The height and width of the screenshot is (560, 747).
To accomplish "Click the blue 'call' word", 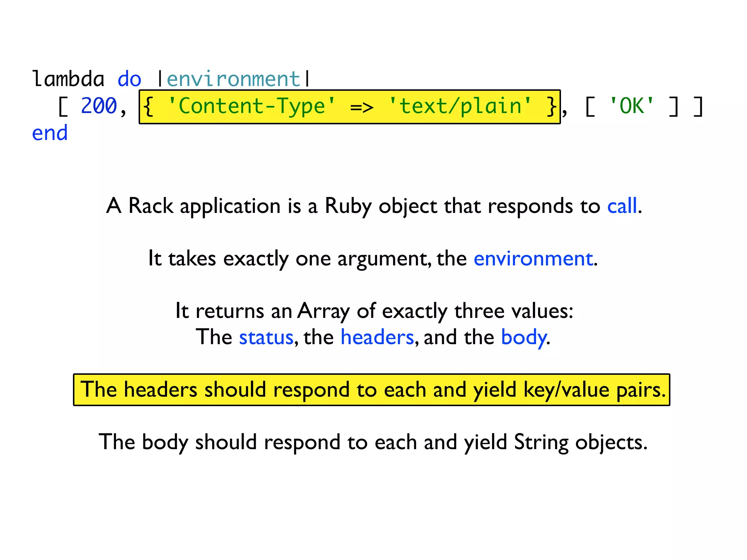I will pos(622,206).
